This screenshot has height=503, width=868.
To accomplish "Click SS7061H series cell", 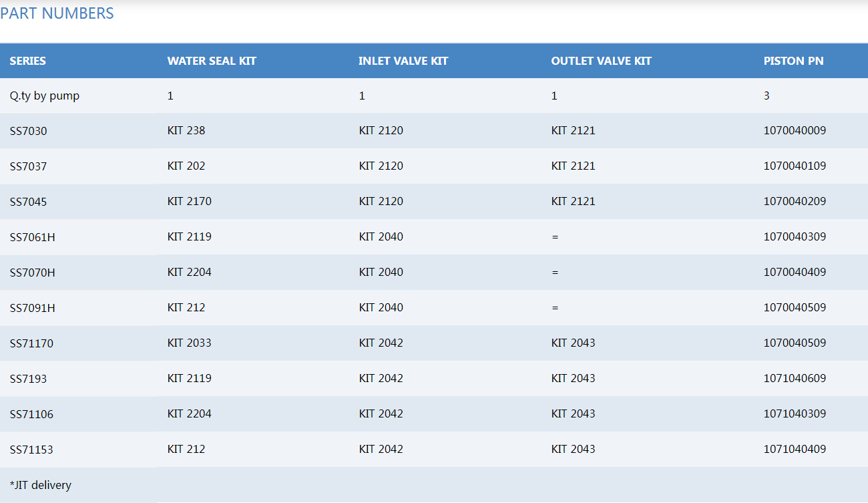I will pyautogui.click(x=33, y=237).
